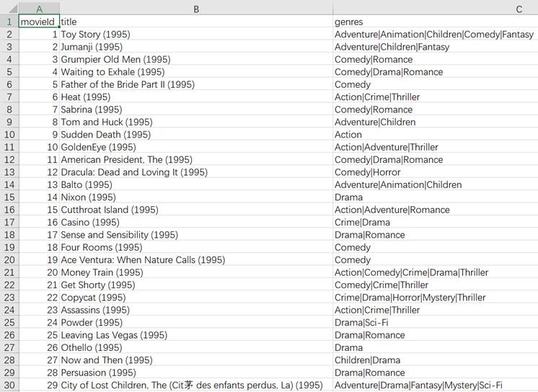The width and height of the screenshot is (538, 392).
Task: Select City of Lost Children title cell
Action: (x=196, y=385)
